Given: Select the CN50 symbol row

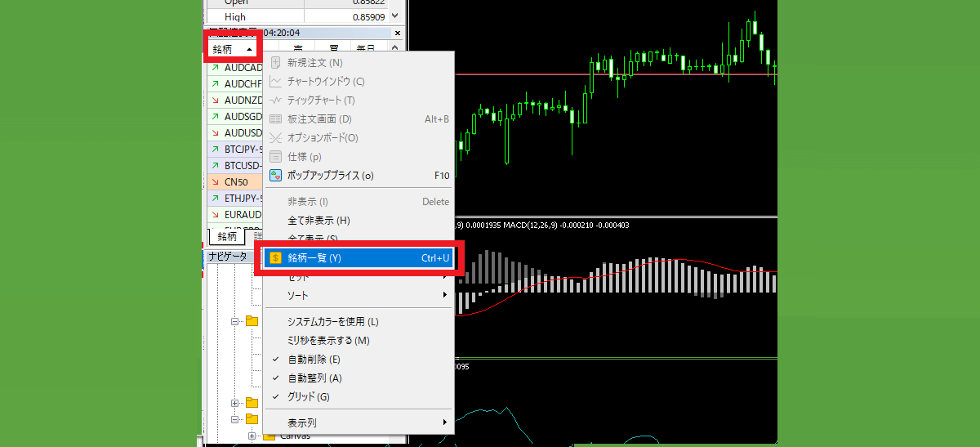Looking at the screenshot, I should (x=236, y=182).
